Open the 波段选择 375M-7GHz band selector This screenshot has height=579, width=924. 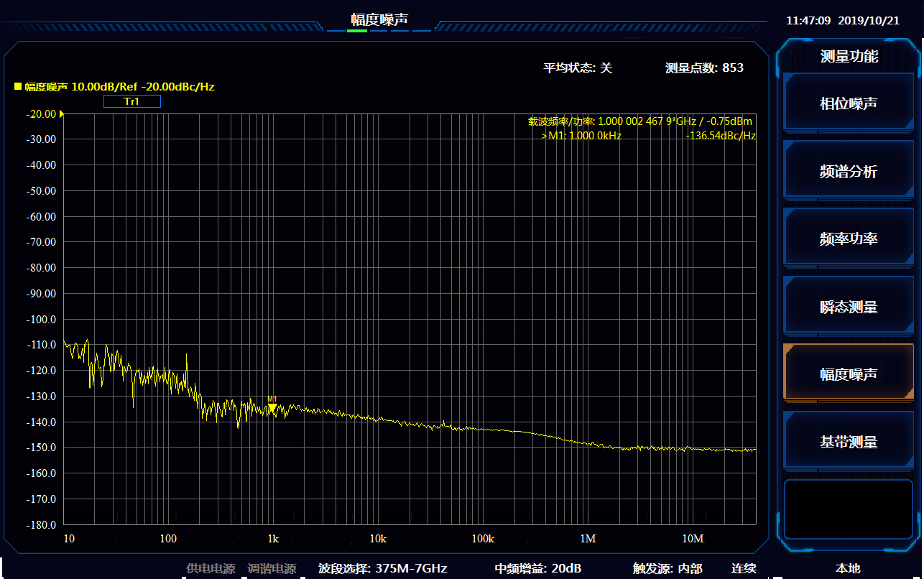382,568
